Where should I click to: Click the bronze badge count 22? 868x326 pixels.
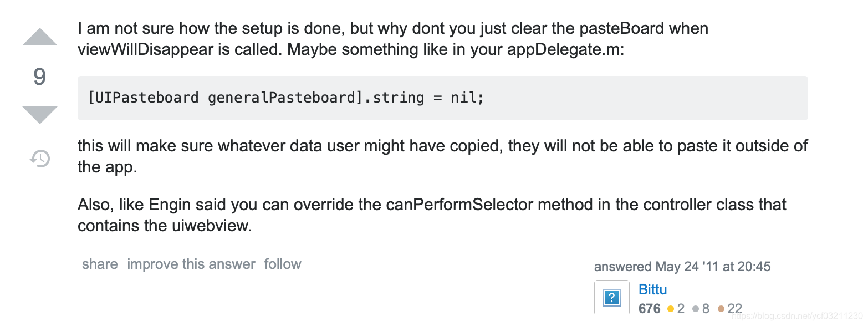coord(734,309)
